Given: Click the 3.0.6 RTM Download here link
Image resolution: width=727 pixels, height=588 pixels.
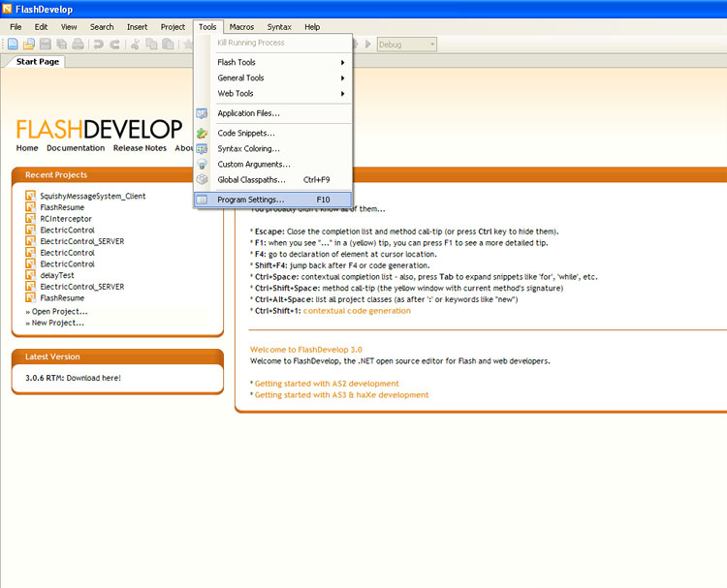Looking at the screenshot, I should 73,378.
